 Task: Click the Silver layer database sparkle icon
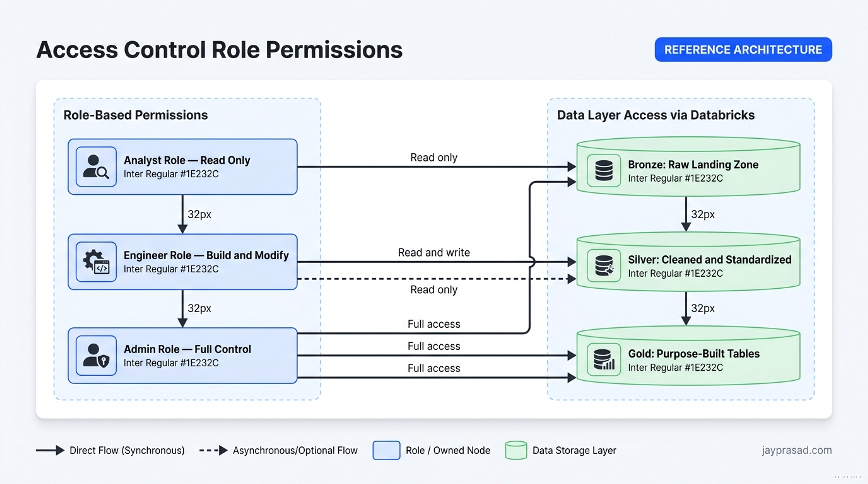click(x=604, y=266)
